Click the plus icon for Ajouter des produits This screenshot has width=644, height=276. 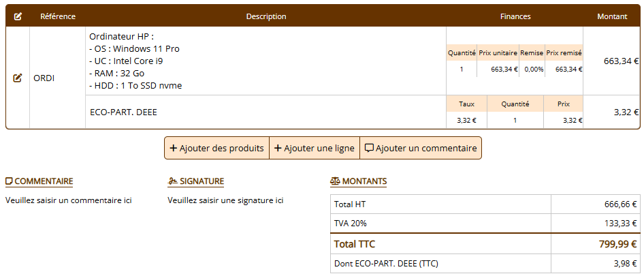[x=174, y=148]
